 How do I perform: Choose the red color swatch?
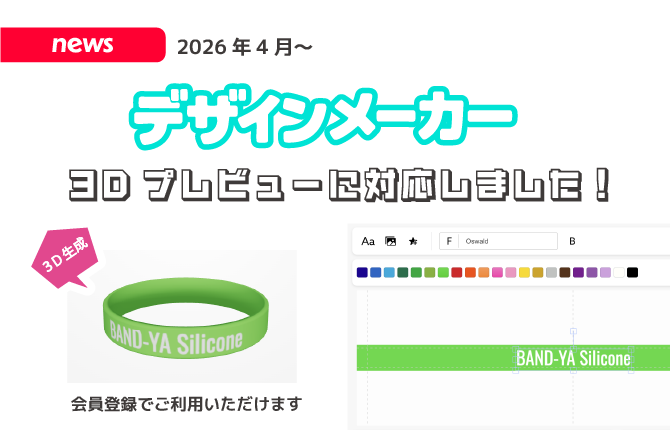(457, 272)
